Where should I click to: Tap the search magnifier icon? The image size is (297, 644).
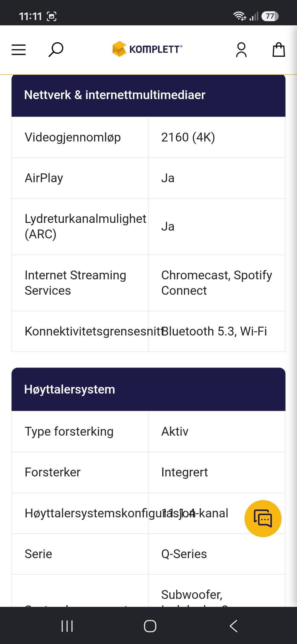pos(56,50)
